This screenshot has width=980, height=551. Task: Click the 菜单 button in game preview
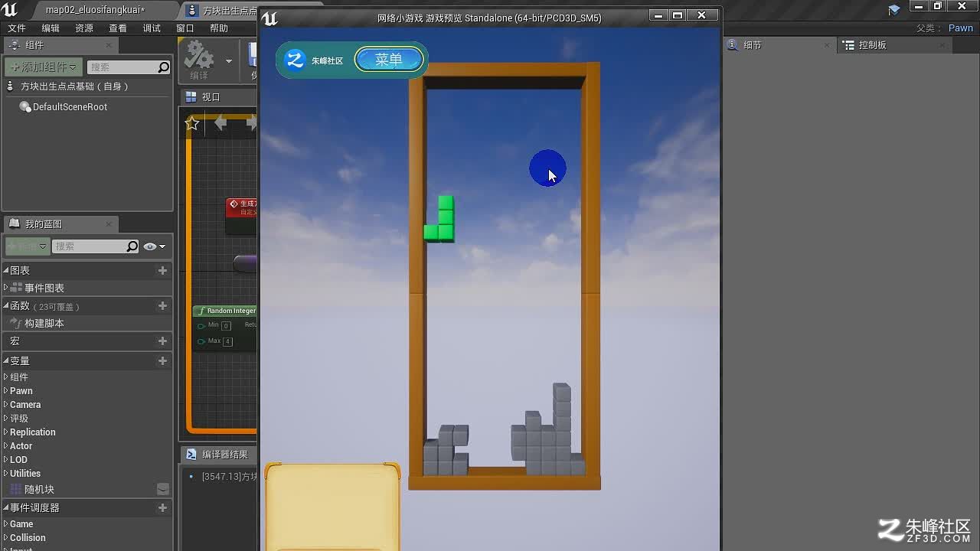[389, 60]
